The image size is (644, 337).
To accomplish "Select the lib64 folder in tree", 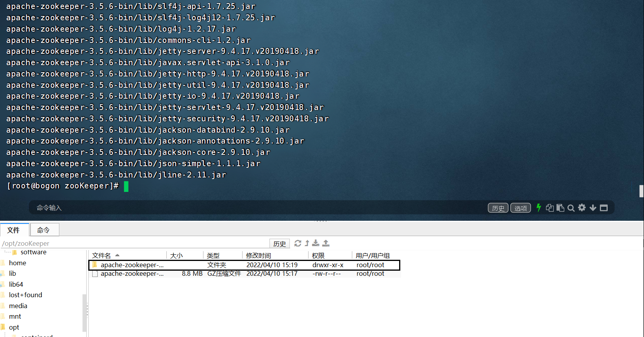I will point(16,284).
